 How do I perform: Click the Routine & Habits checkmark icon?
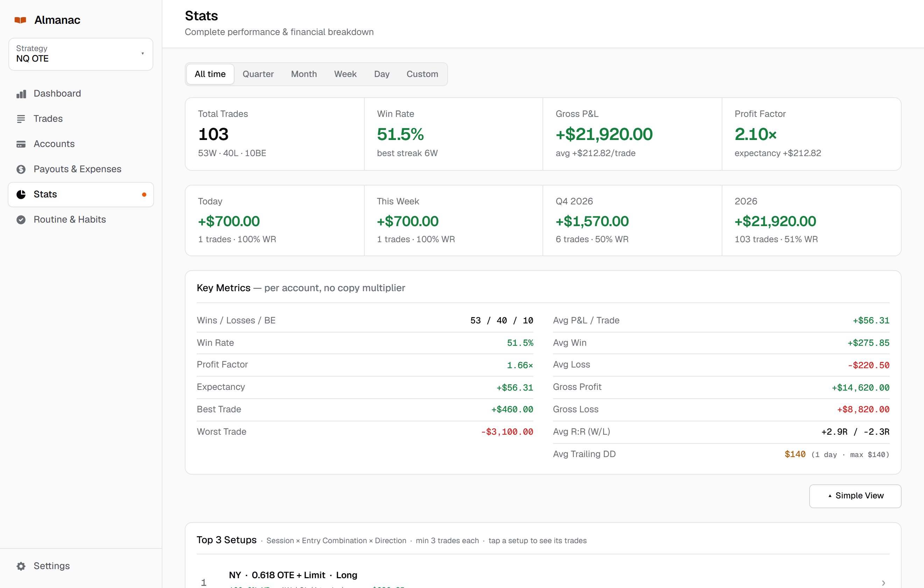point(21,220)
